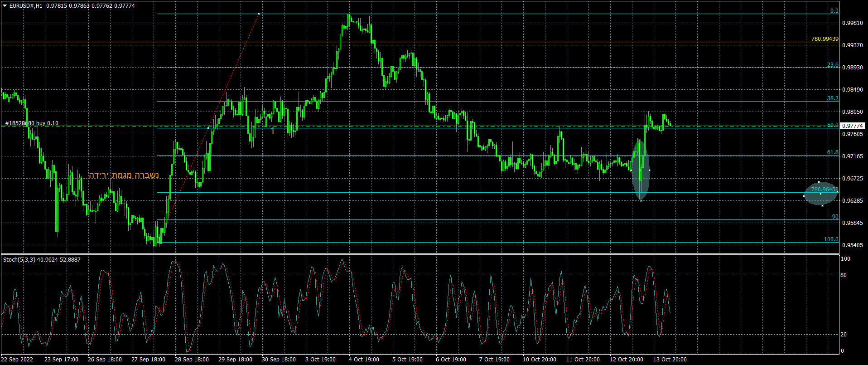The height and width of the screenshot is (365, 868).
Task: Click the 0.97165 price axis label
Action: point(852,156)
